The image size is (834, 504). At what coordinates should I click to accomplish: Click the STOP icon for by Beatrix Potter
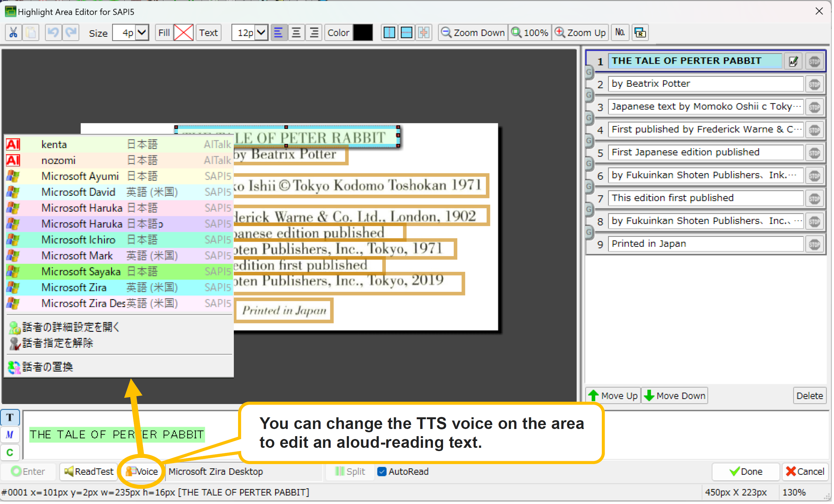815,84
